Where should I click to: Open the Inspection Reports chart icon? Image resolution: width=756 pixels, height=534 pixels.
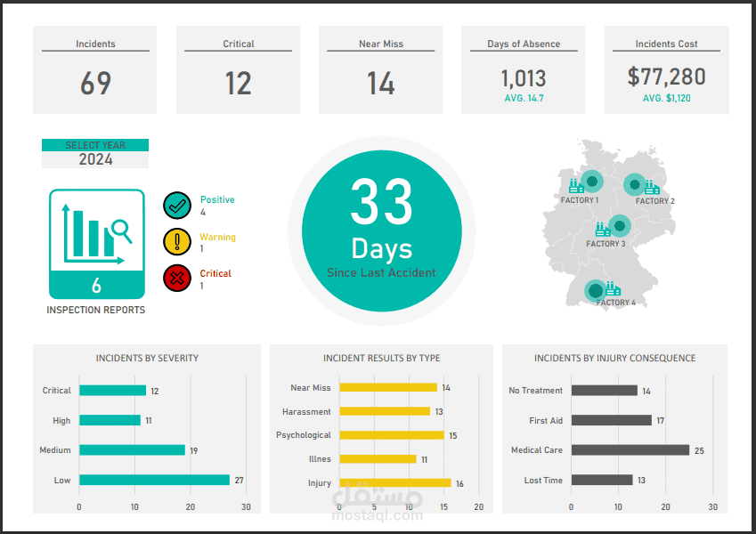click(x=96, y=244)
